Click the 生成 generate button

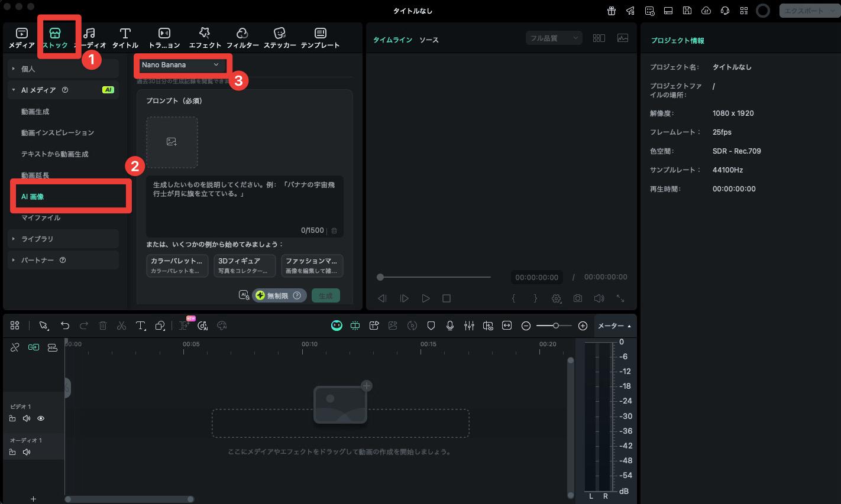[325, 295]
